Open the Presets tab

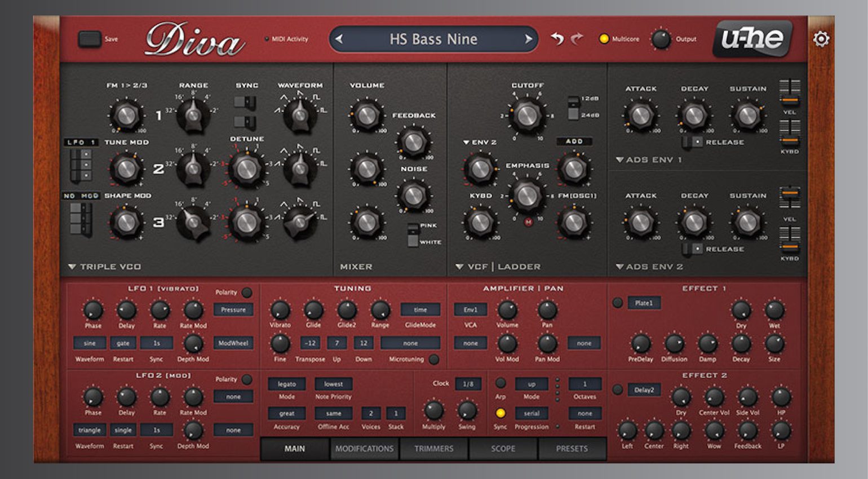[x=572, y=449]
